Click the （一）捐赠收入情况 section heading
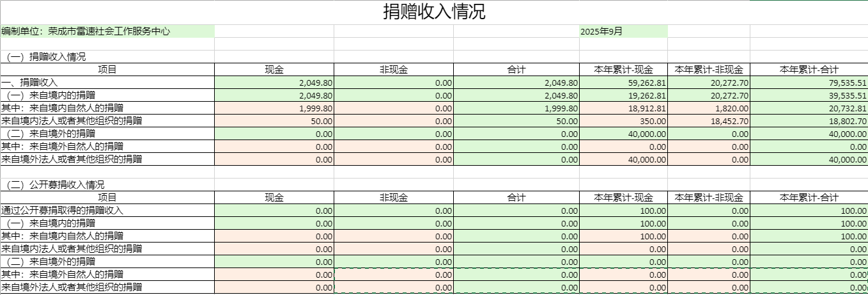Image resolution: width=868 pixels, height=295 pixels. pyautogui.click(x=46, y=57)
